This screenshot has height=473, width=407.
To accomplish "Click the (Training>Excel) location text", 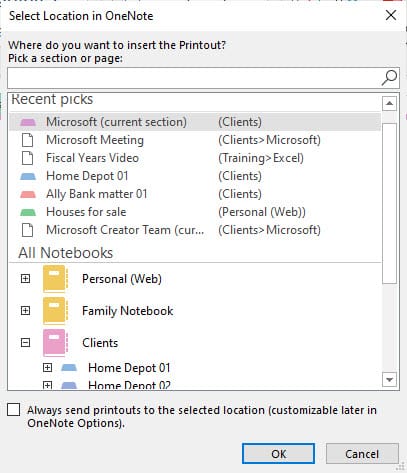I will (x=261, y=158).
